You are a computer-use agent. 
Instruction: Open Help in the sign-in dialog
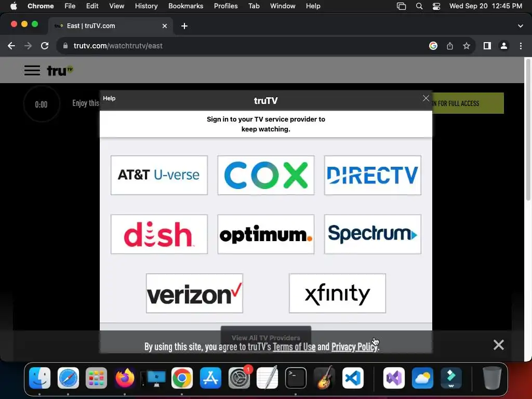click(x=109, y=98)
